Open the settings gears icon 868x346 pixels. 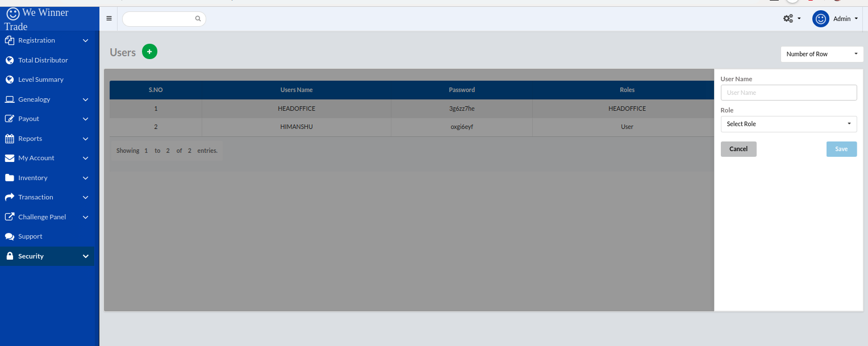click(x=788, y=19)
